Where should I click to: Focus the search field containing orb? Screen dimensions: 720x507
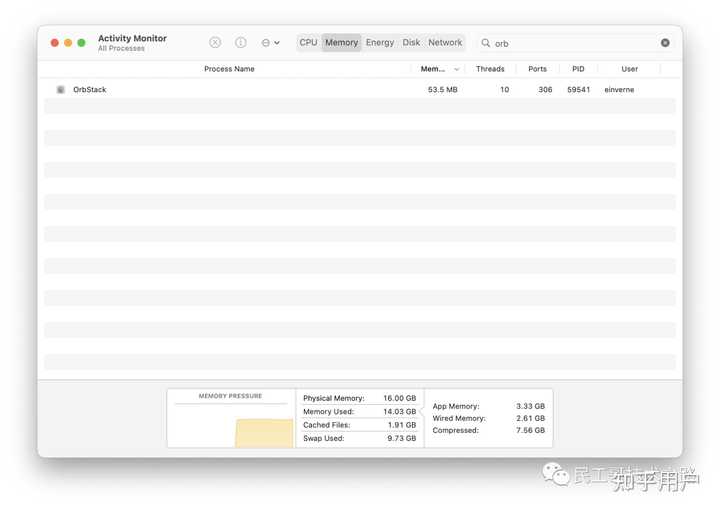[574, 43]
